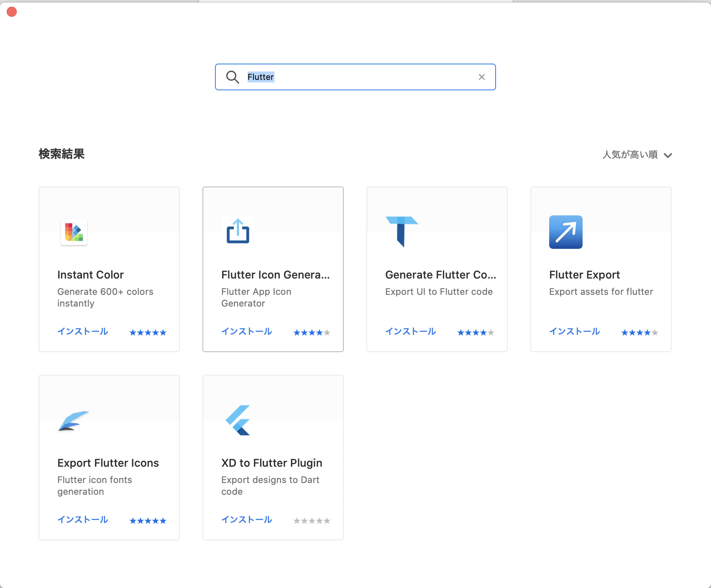Install the Flutter Export plugin
711x588 pixels.
pyautogui.click(x=575, y=331)
